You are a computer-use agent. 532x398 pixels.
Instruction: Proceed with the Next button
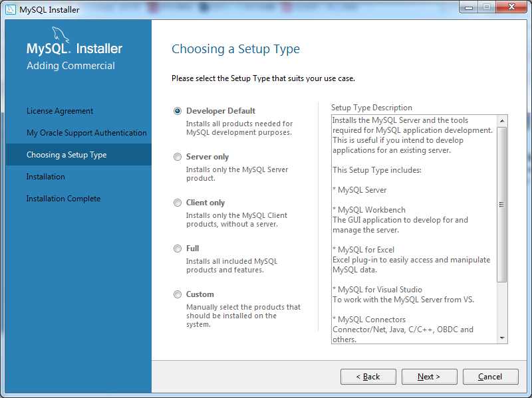coord(429,377)
